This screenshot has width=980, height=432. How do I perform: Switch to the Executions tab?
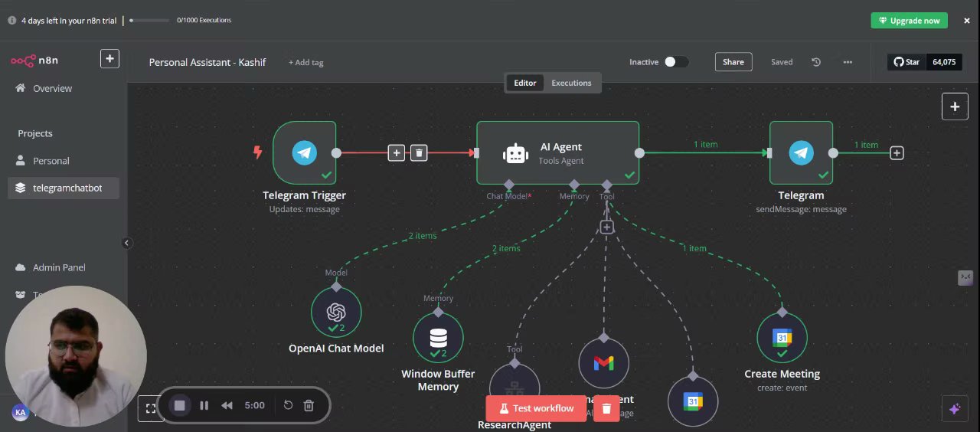pyautogui.click(x=571, y=83)
